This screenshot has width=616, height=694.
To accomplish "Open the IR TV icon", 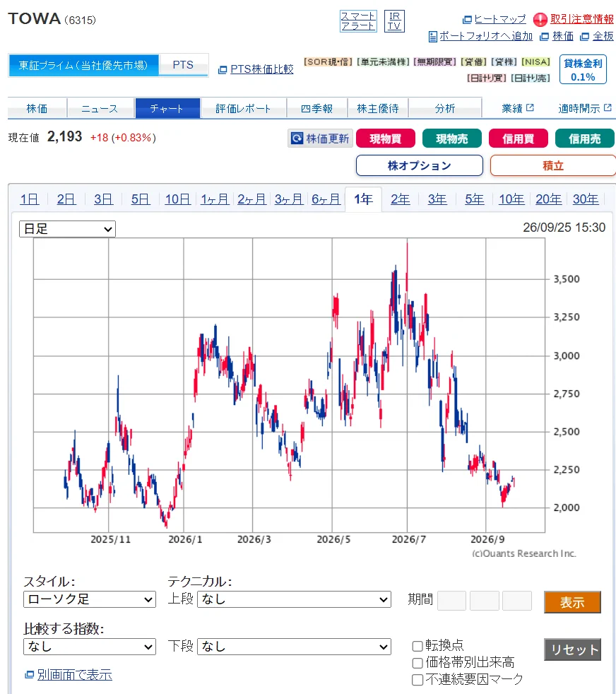I will 394,21.
